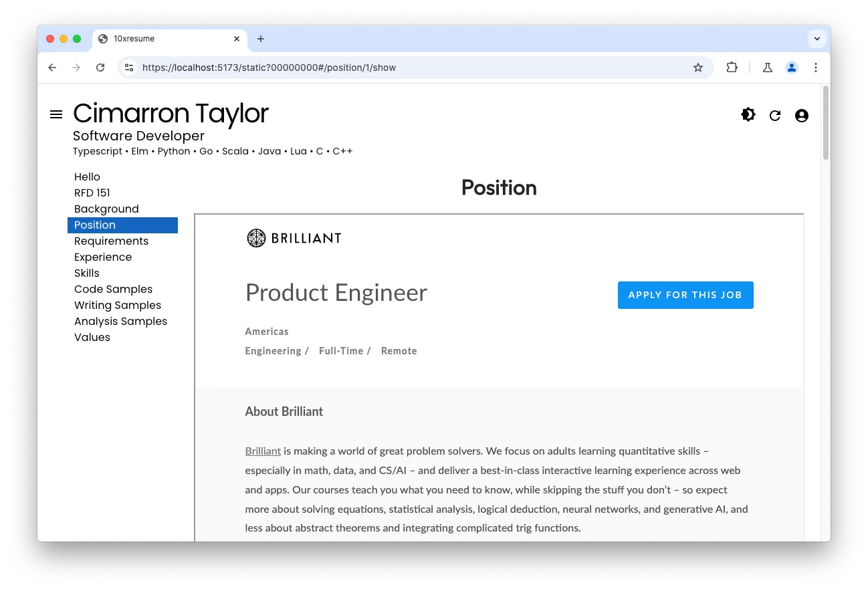Click the site information icon in the address bar

128,68
